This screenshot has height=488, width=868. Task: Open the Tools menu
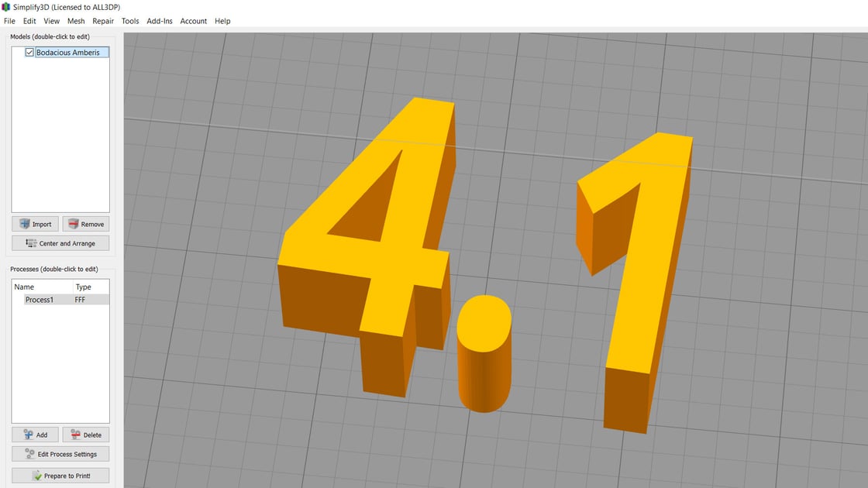[x=129, y=21]
